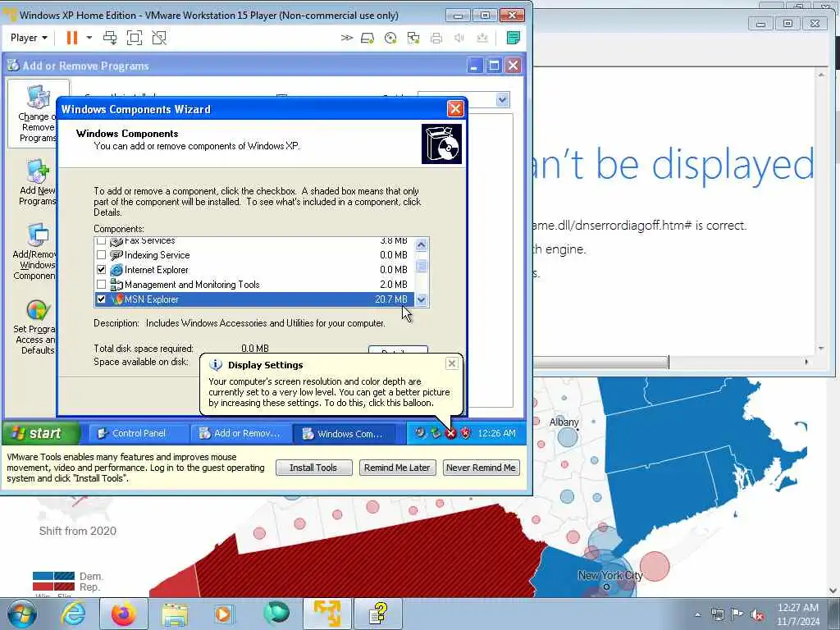Image resolution: width=840 pixels, height=630 pixels.
Task: Click the Never Remind Me button
Action: pos(481,468)
